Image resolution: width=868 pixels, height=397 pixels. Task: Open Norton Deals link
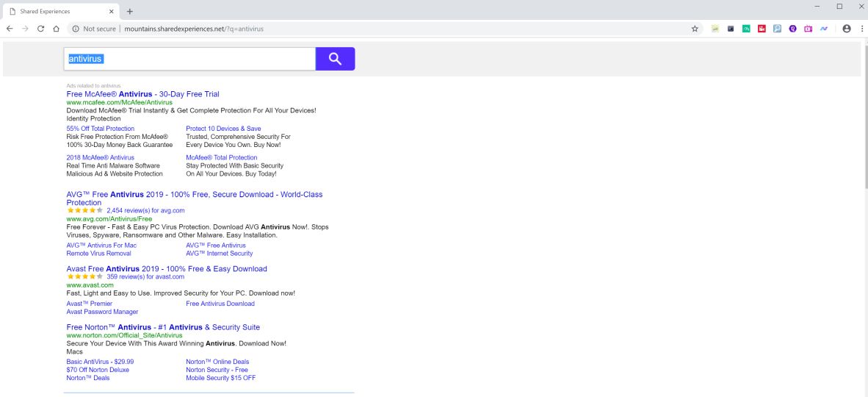[88, 378]
